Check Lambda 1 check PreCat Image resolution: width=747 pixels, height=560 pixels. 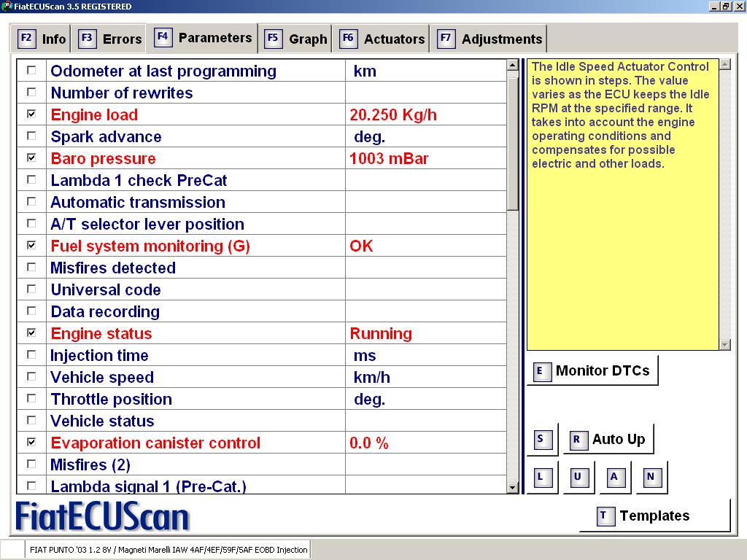coord(31,180)
